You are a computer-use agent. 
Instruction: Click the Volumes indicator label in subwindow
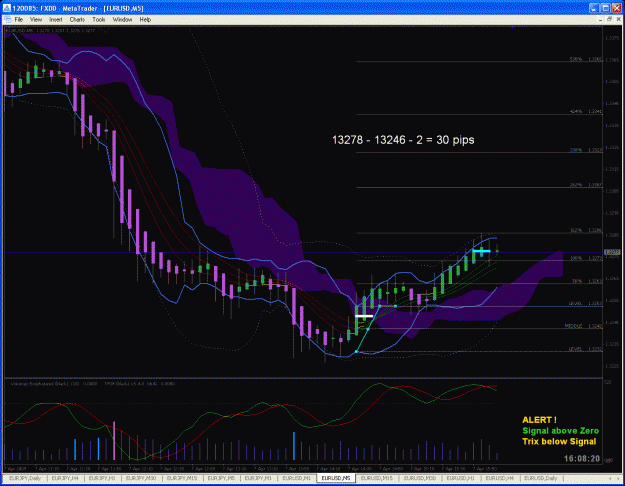pos(54,384)
